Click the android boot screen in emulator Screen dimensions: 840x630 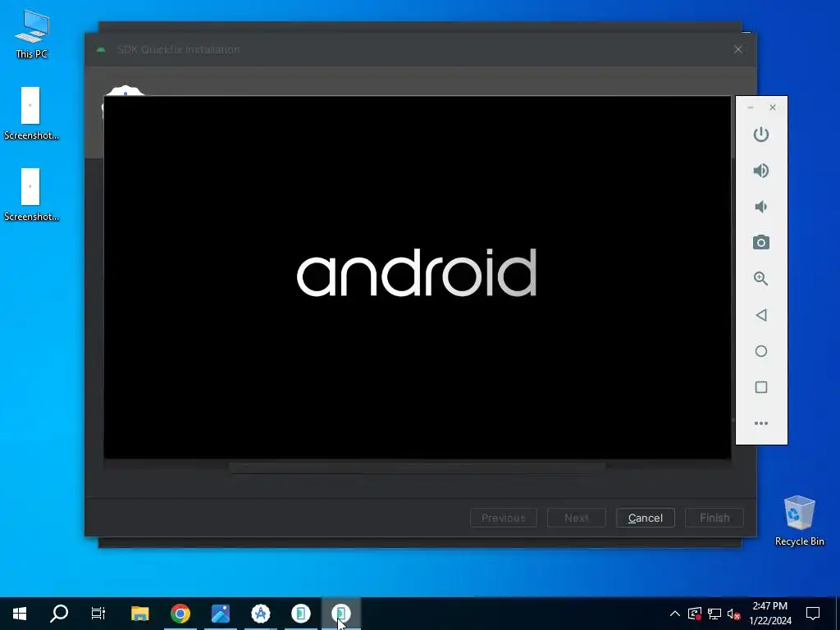417,277
